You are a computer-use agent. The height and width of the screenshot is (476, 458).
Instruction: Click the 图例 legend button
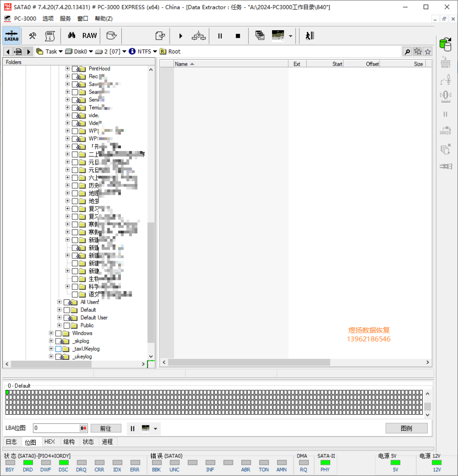click(406, 428)
